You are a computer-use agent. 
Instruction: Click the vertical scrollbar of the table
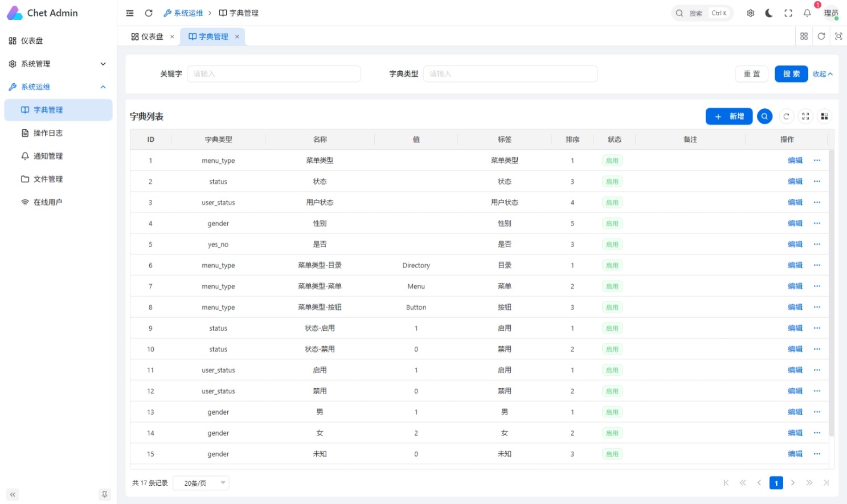coord(832,292)
